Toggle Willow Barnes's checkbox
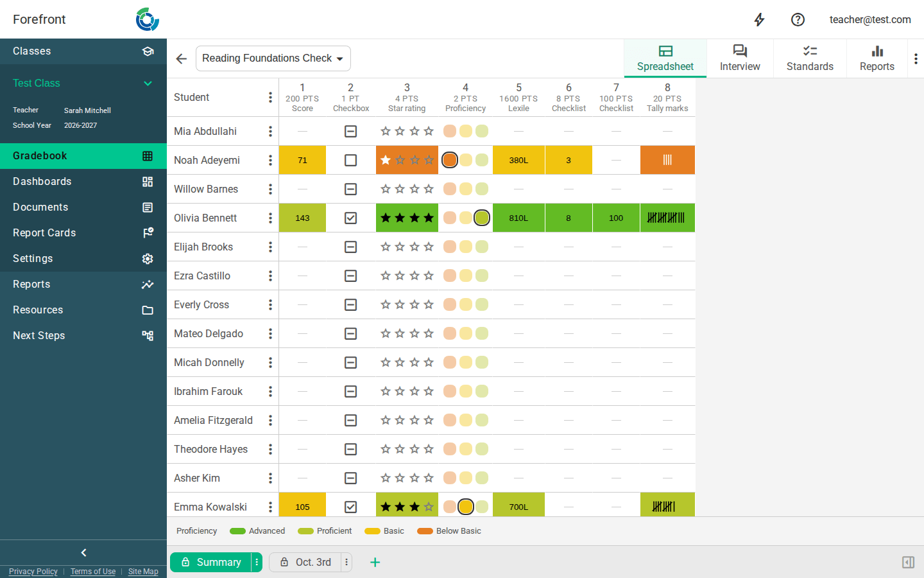The height and width of the screenshot is (578, 924). click(350, 189)
